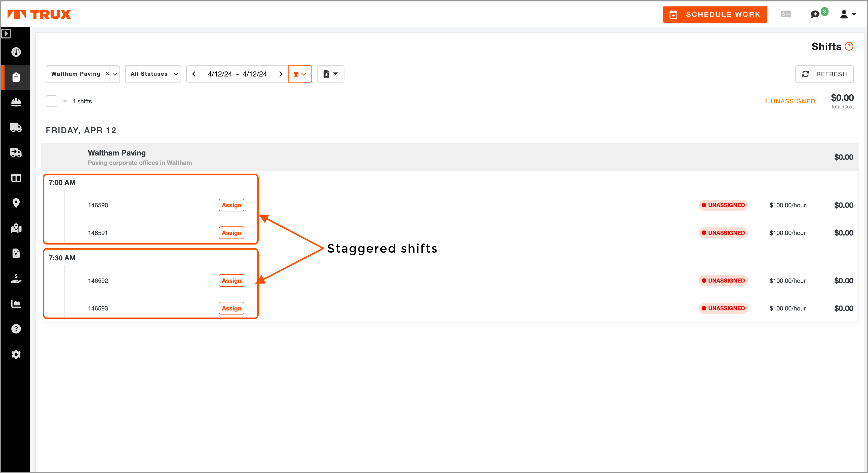
Task: Click the 7:00 AM time group
Action: [62, 183]
